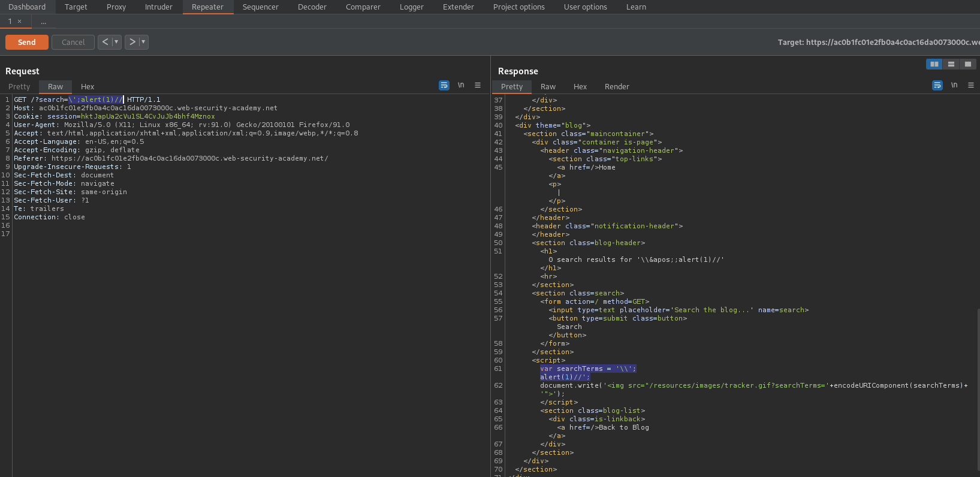Open the Proxy tab
Screen dimensions: 980x477
point(116,7)
